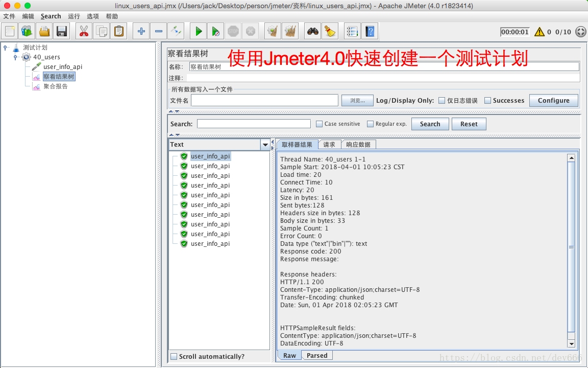
Task: Open the 文件 menu
Action: pos(9,16)
